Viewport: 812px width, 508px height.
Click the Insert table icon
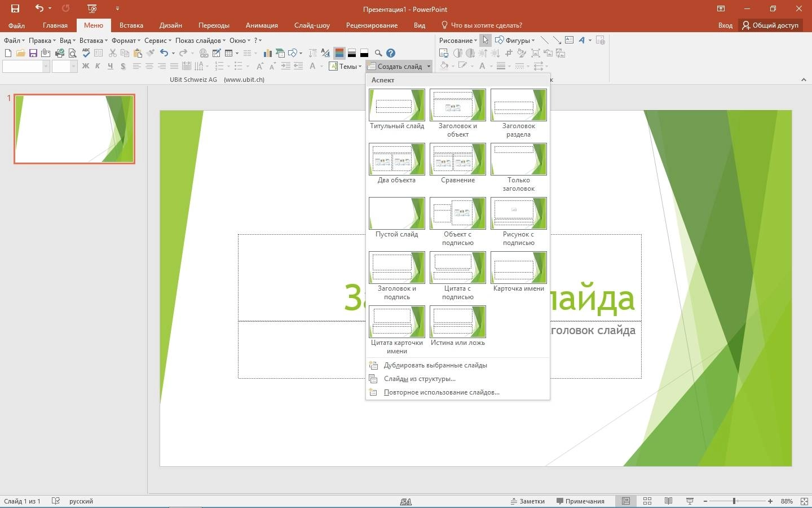pyautogui.click(x=229, y=53)
